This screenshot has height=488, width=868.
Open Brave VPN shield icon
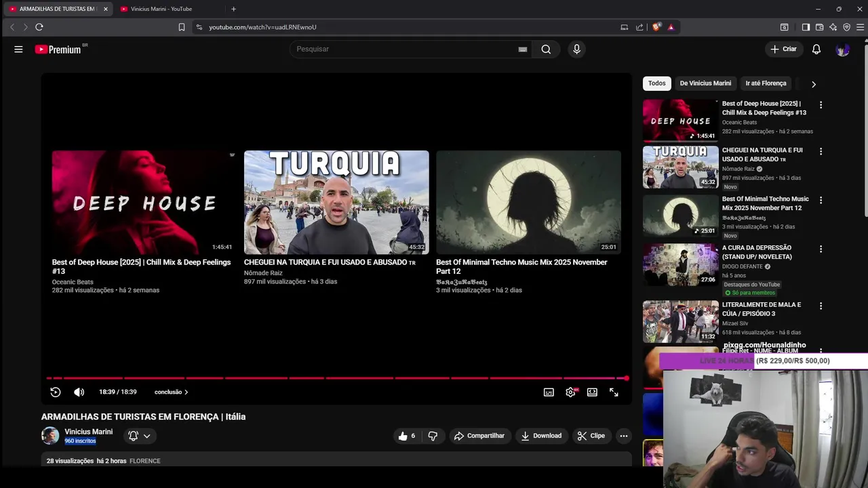pos(846,27)
